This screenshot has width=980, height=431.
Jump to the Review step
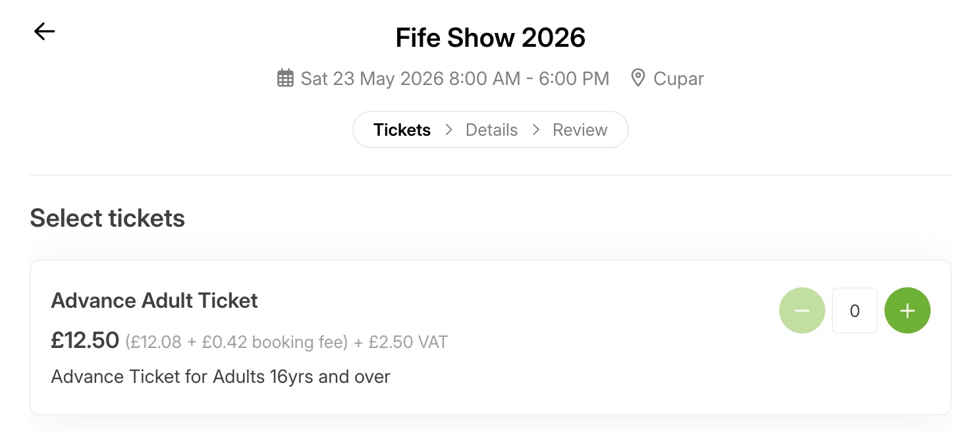point(580,130)
